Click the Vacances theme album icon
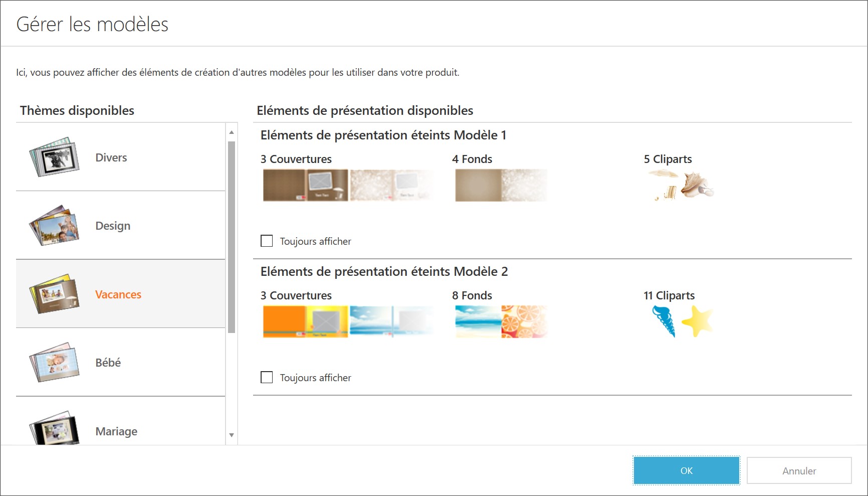This screenshot has height=496, width=868. [x=54, y=294]
